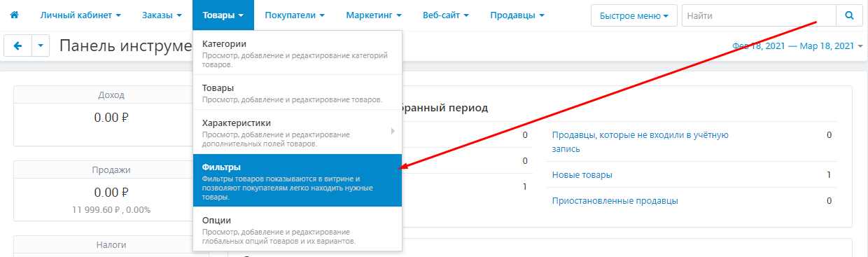Open the Покупатели menu
The width and height of the screenshot is (868, 257).
tap(294, 15)
